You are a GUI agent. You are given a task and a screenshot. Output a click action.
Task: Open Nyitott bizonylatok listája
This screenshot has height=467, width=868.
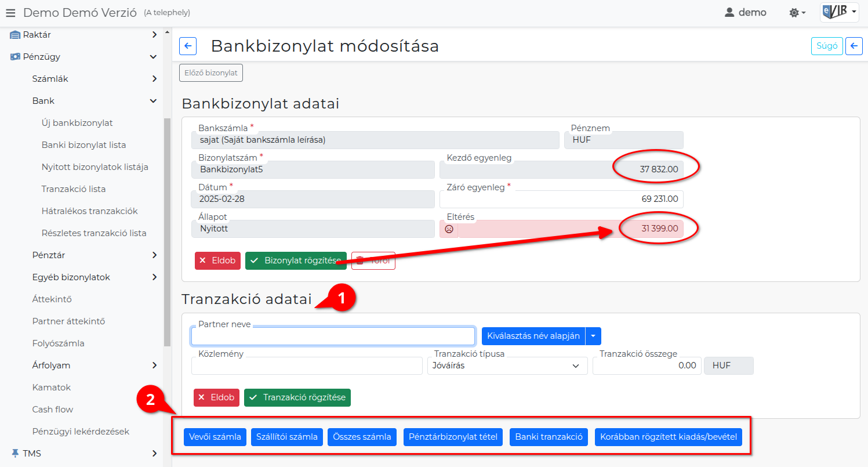(95, 167)
